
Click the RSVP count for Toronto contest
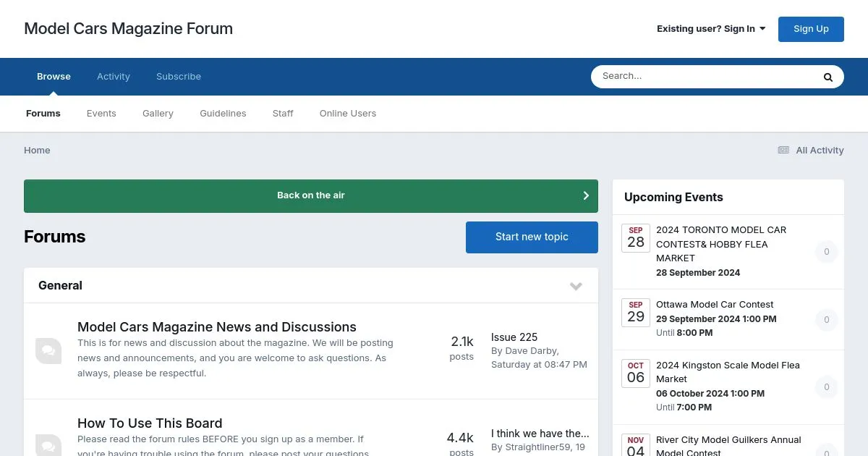pyautogui.click(x=827, y=252)
